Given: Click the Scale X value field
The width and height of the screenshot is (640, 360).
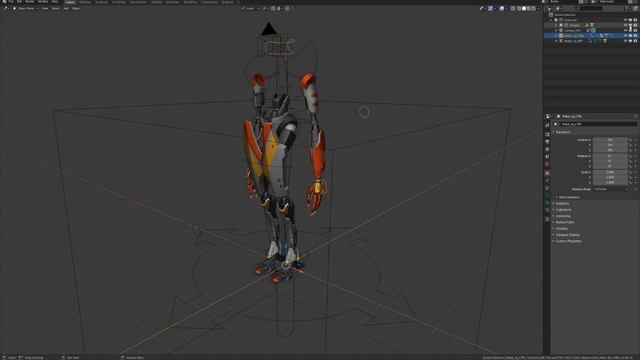Looking at the screenshot, I should (x=610, y=172).
